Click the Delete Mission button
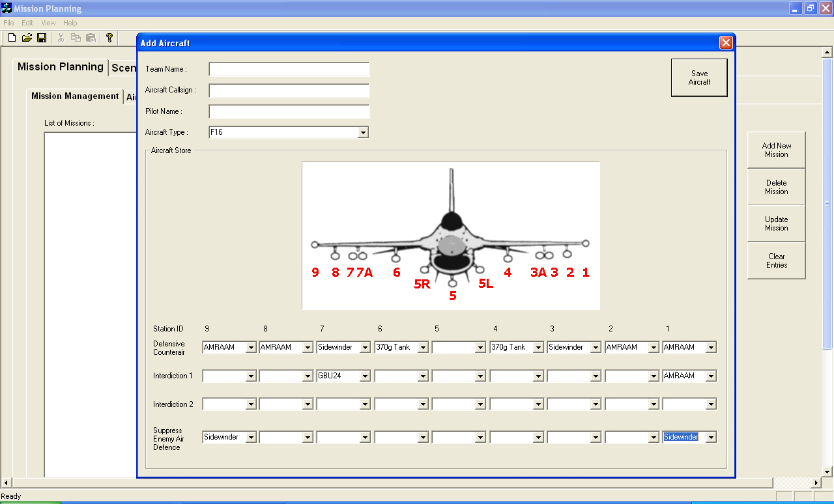Screen dimensions: 834x504 pos(777,187)
